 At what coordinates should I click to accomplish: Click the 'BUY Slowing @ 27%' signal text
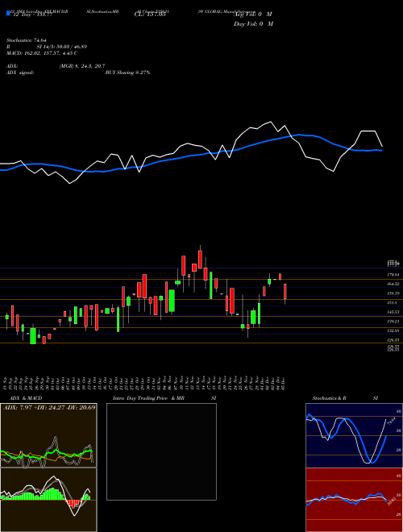coord(128,73)
